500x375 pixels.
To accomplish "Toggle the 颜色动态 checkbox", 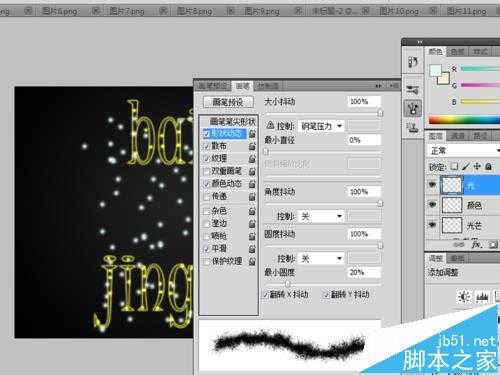I will (207, 184).
